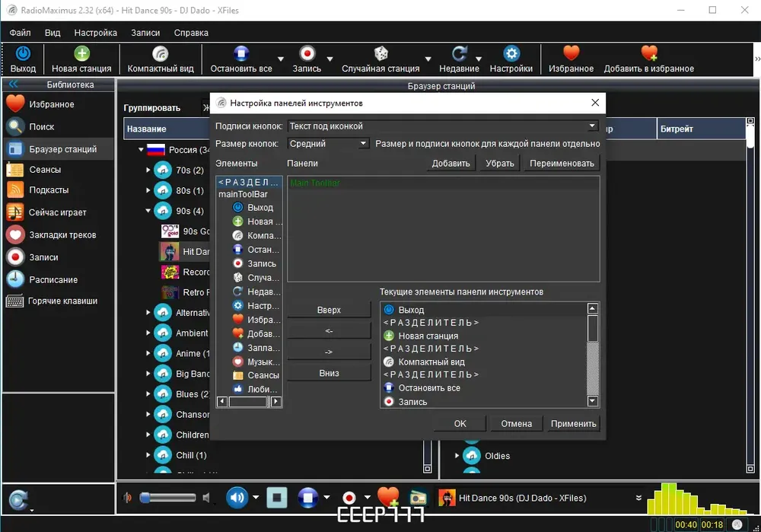Click horizontal scrollbar under Элементы list
Image resolution: width=761 pixels, height=532 pixels.
[249, 401]
